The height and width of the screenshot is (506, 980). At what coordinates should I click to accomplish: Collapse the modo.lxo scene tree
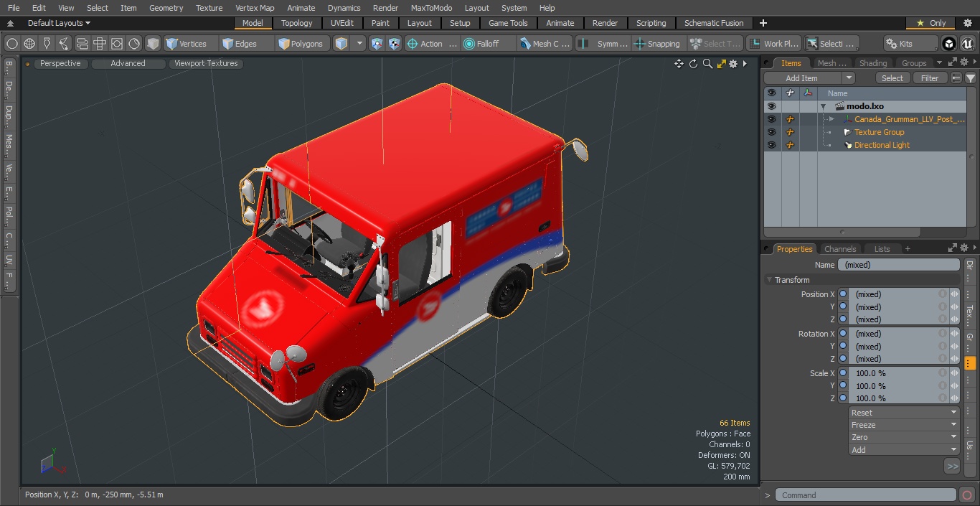click(823, 106)
